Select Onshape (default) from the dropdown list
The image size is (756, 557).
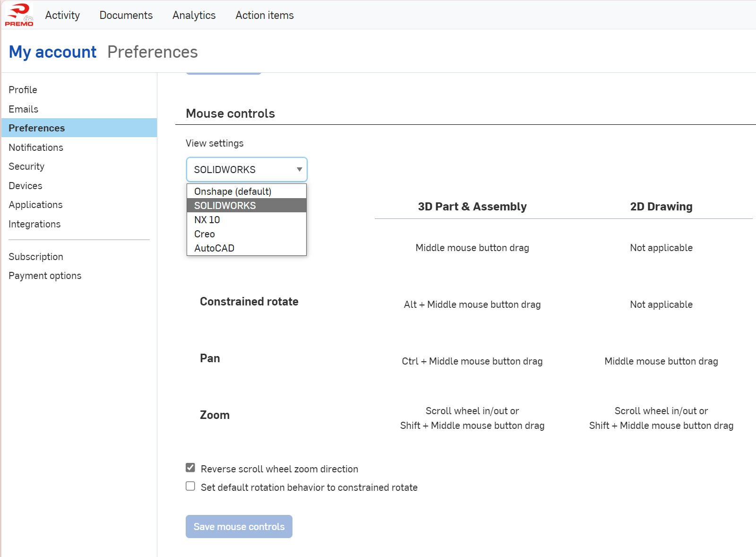232,191
